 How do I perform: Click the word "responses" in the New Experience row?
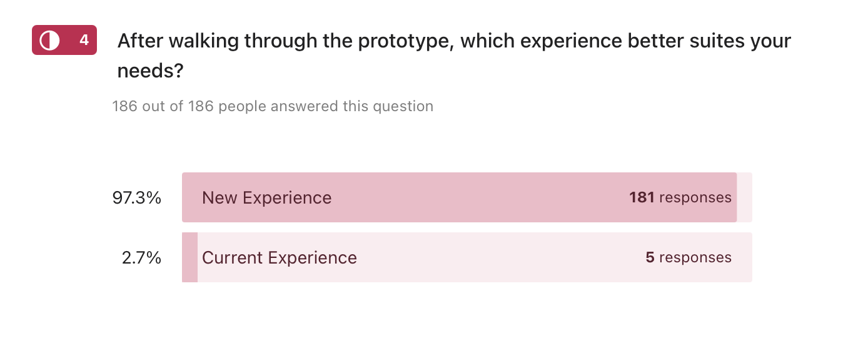coord(695,198)
